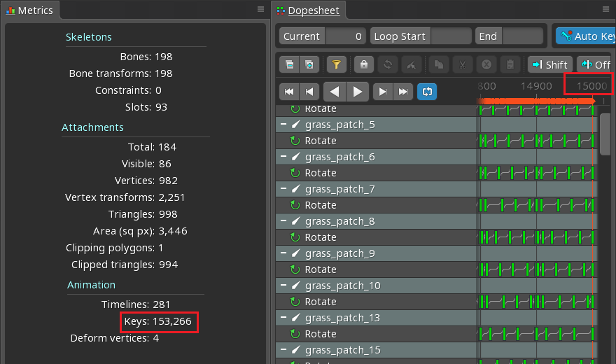This screenshot has height=364, width=616.
Task: Jump to the first frame
Action: pyautogui.click(x=288, y=92)
